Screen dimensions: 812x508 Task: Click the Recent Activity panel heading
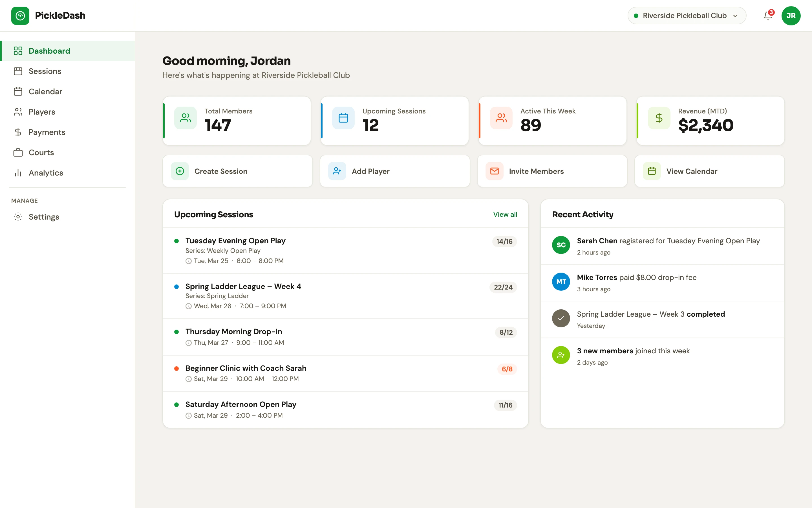[x=582, y=214]
